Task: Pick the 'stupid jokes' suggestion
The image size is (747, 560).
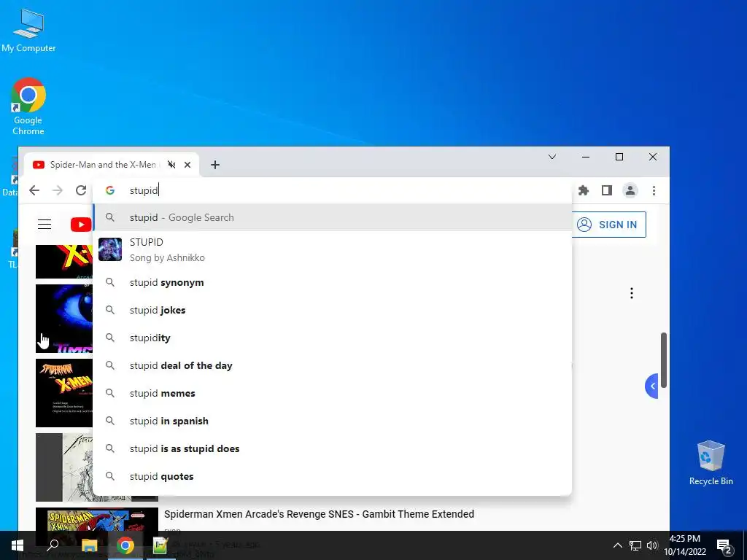Action: [333, 310]
